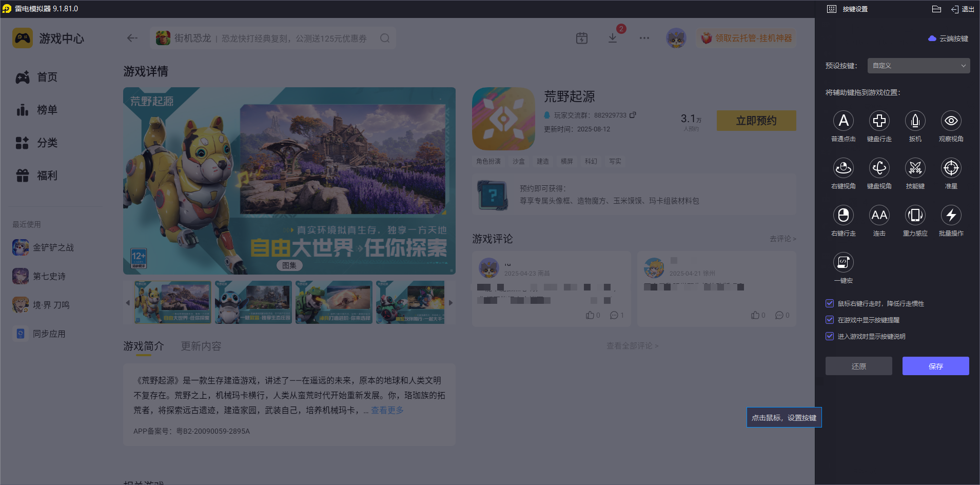Viewport: 980px width, 485px height.
Task: Open 榜单 in the left sidebar
Action: click(47, 110)
